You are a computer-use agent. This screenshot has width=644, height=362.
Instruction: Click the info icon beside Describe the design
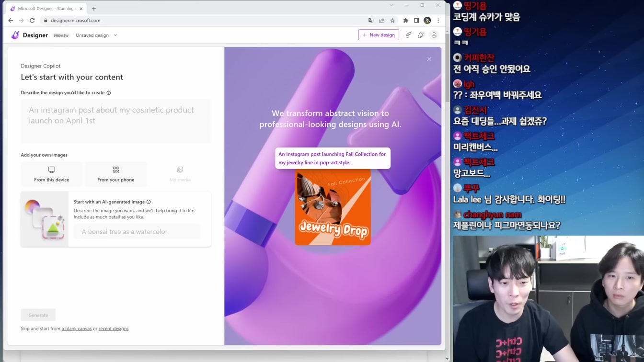109,93
